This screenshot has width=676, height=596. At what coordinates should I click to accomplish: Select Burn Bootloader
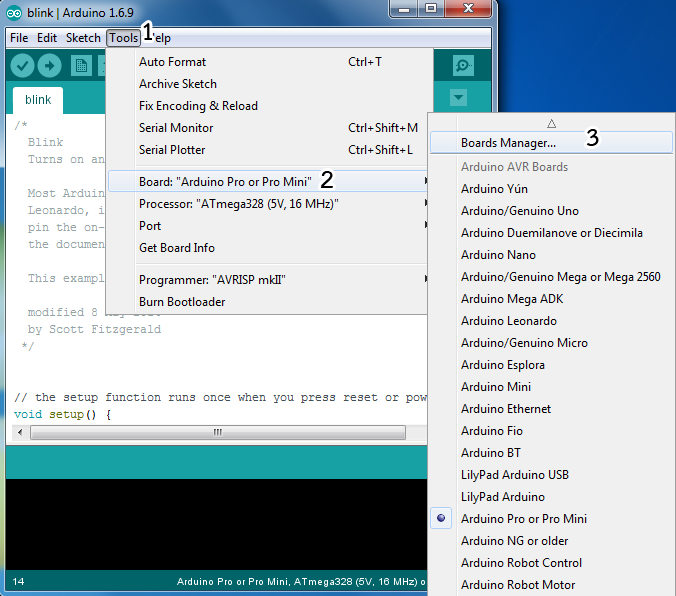[x=268, y=302]
